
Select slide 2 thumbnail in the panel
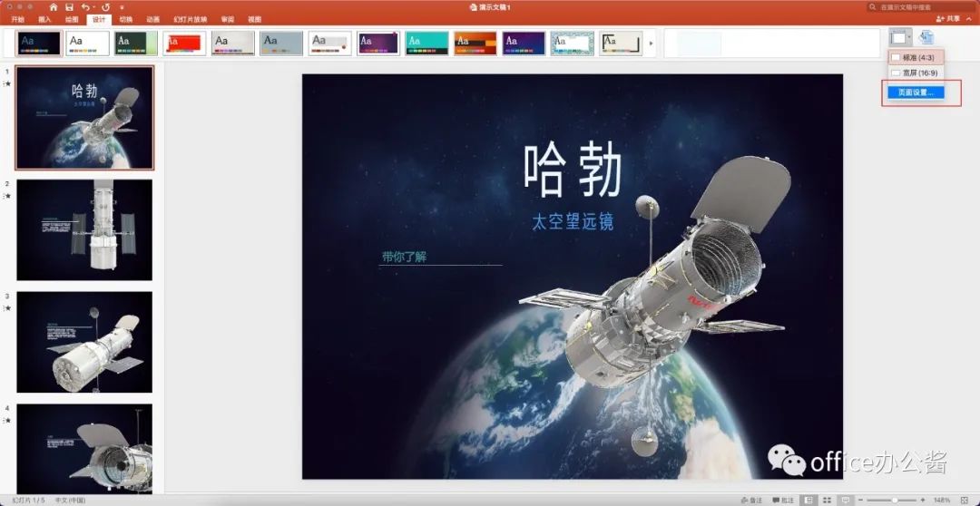tap(84, 230)
